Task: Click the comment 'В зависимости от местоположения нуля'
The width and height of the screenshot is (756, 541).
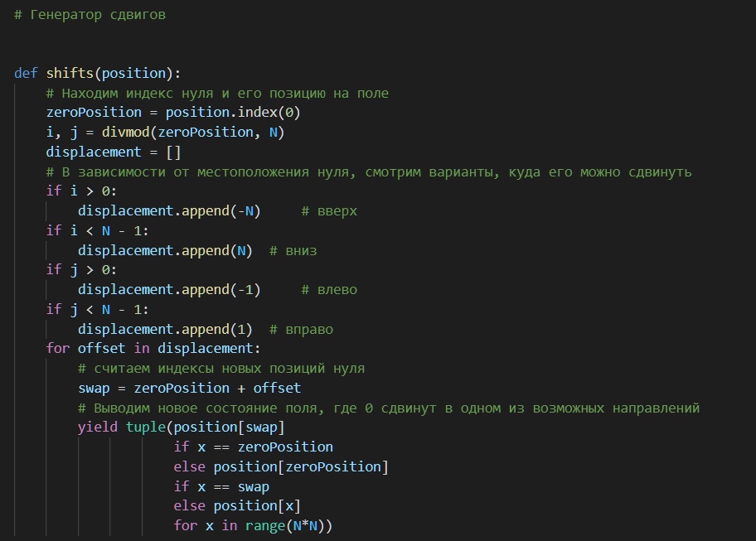Action: [x=369, y=171]
